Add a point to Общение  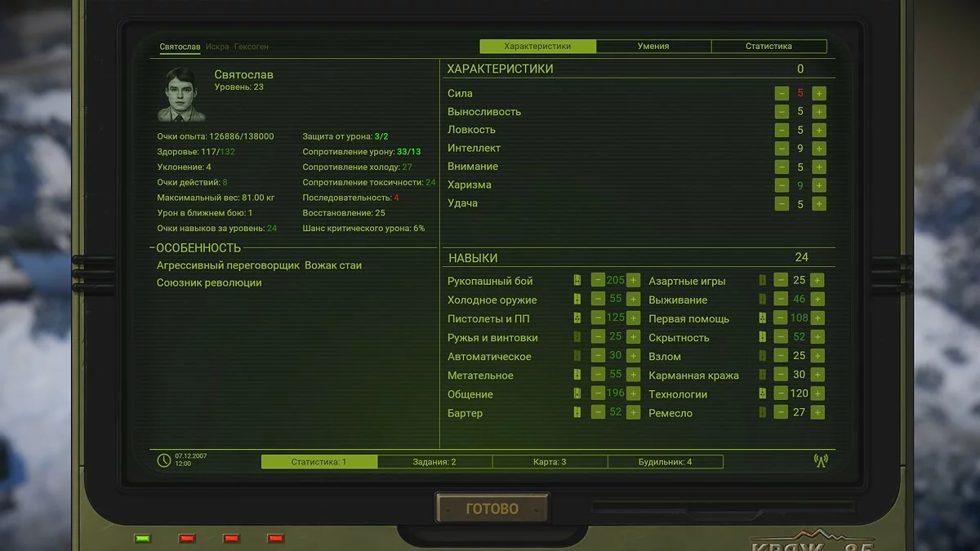[x=634, y=393]
